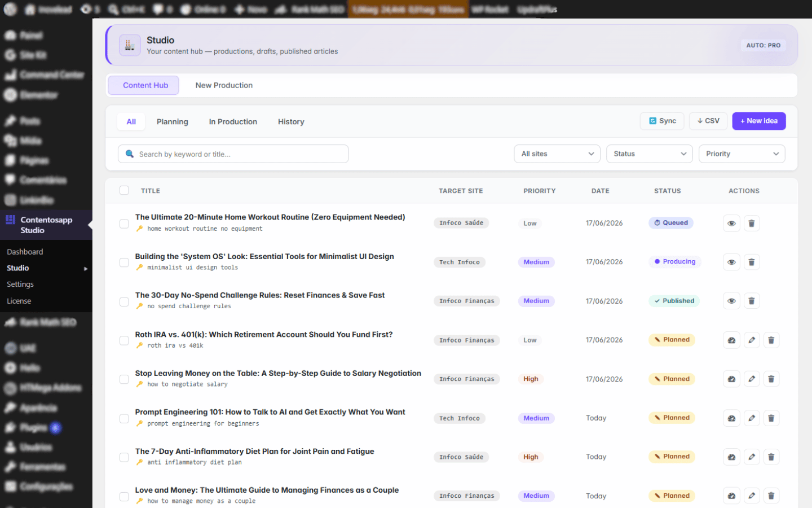
Task: Click the gauge icon in the Love and Money row
Action: pyautogui.click(x=731, y=496)
